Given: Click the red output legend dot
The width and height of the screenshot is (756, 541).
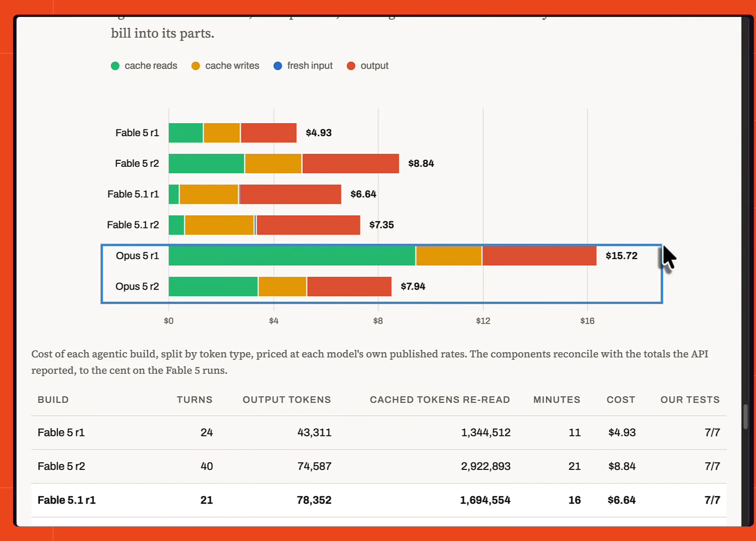Looking at the screenshot, I should (351, 66).
